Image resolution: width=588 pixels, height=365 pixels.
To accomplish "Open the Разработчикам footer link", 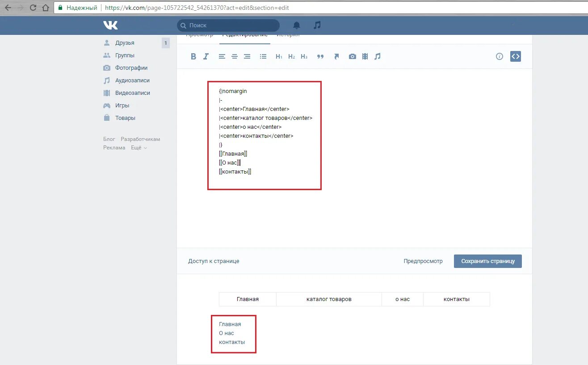I will 140,139.
